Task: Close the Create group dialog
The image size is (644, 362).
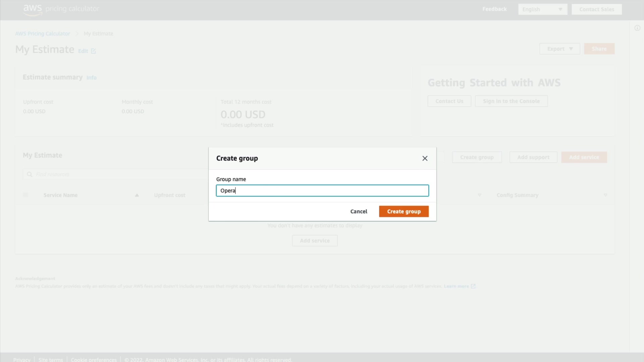Action: (x=425, y=158)
